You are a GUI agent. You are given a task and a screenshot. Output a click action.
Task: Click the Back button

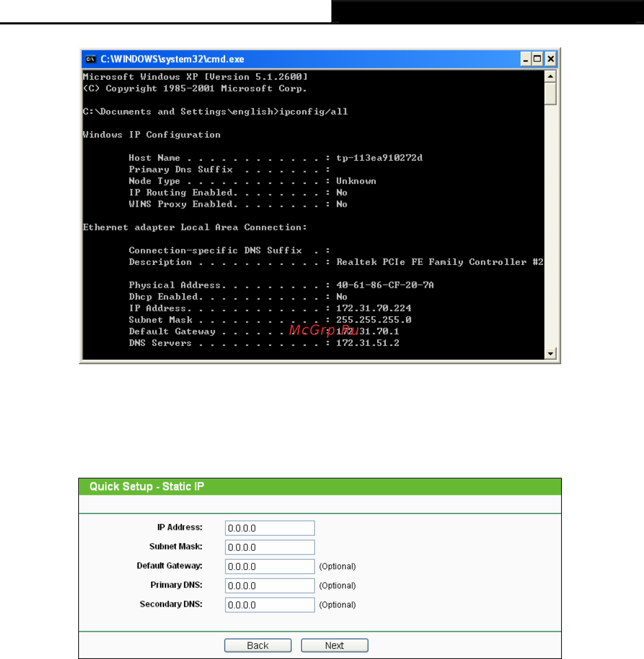click(x=258, y=645)
